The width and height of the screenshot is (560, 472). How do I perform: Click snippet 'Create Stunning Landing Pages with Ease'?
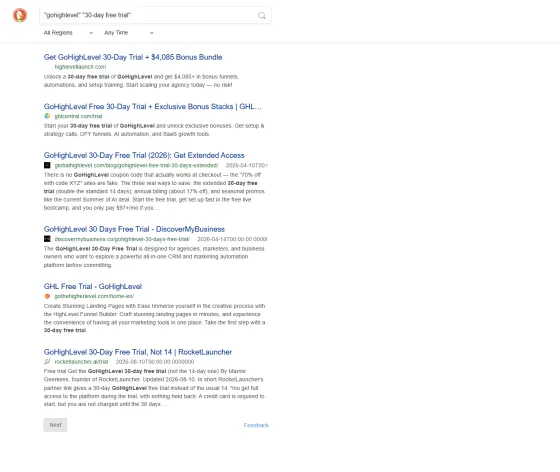click(97, 306)
